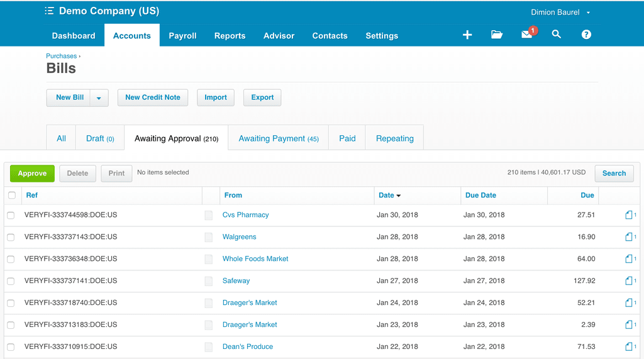The image size is (644, 359).
Task: Open the Whole Foods Market link
Action: [x=255, y=259]
